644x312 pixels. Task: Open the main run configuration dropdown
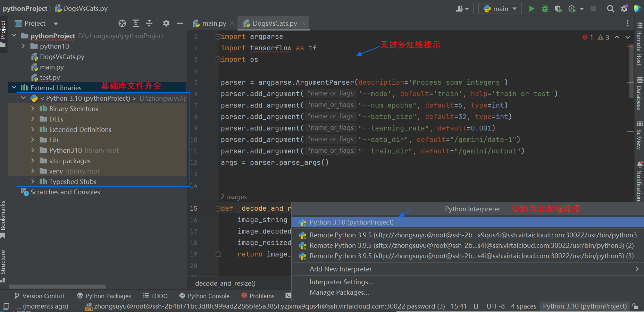[x=500, y=9]
